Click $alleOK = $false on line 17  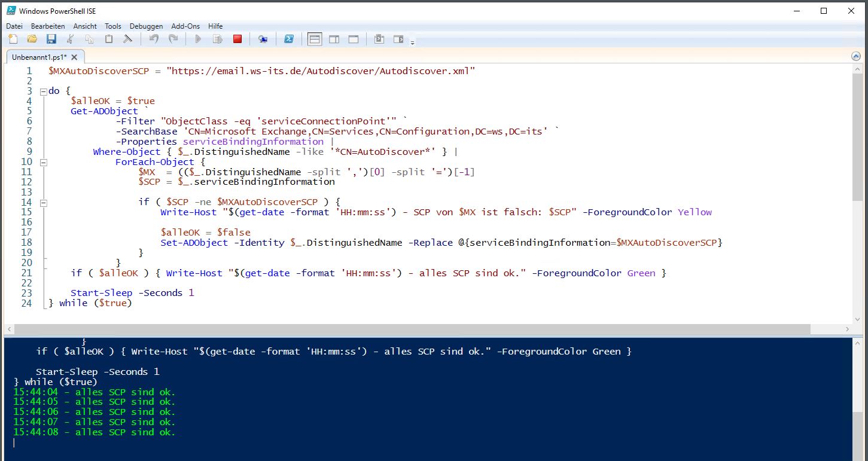point(205,233)
